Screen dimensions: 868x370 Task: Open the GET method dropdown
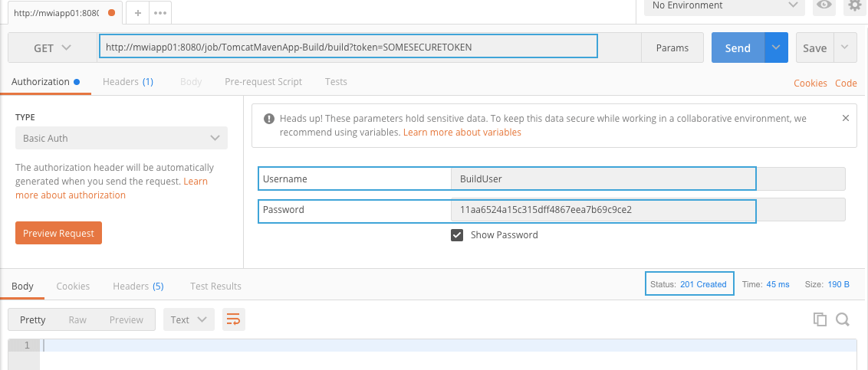coord(53,47)
